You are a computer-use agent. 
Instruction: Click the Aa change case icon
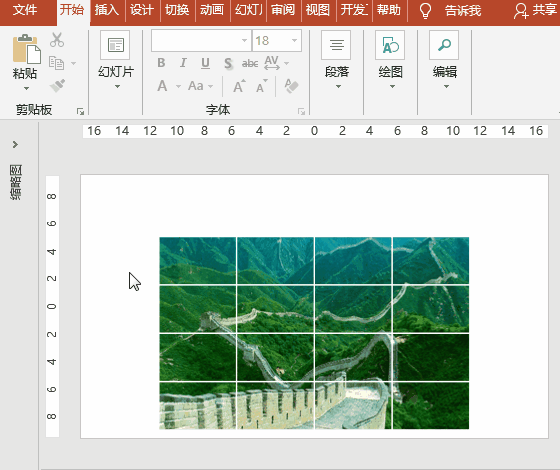coord(196,86)
